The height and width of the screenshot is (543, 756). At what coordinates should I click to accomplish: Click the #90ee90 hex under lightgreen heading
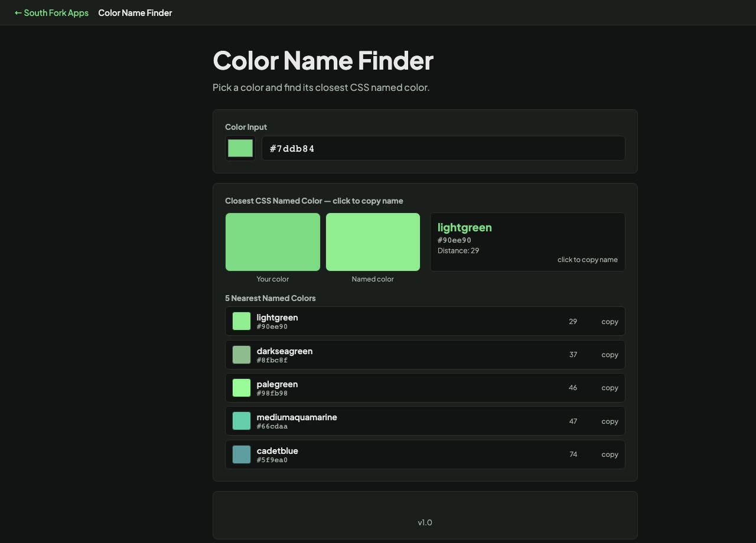click(454, 240)
